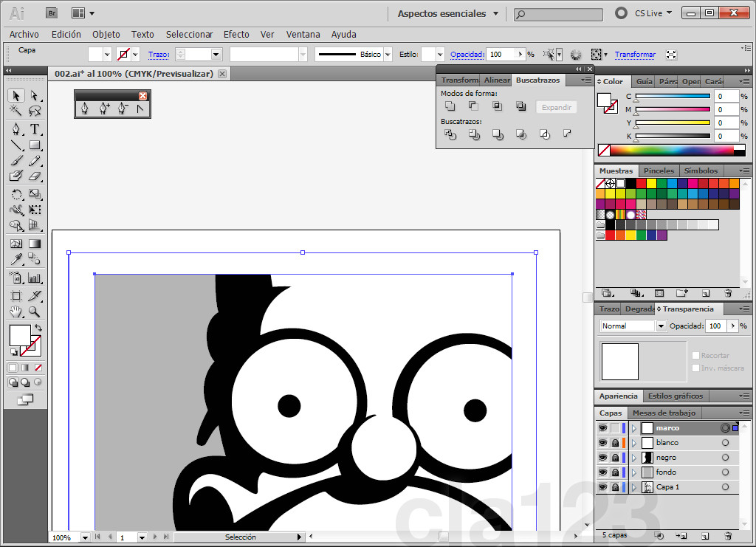Click the Cyan color slider
The width and height of the screenshot is (756, 547).
coord(673,97)
